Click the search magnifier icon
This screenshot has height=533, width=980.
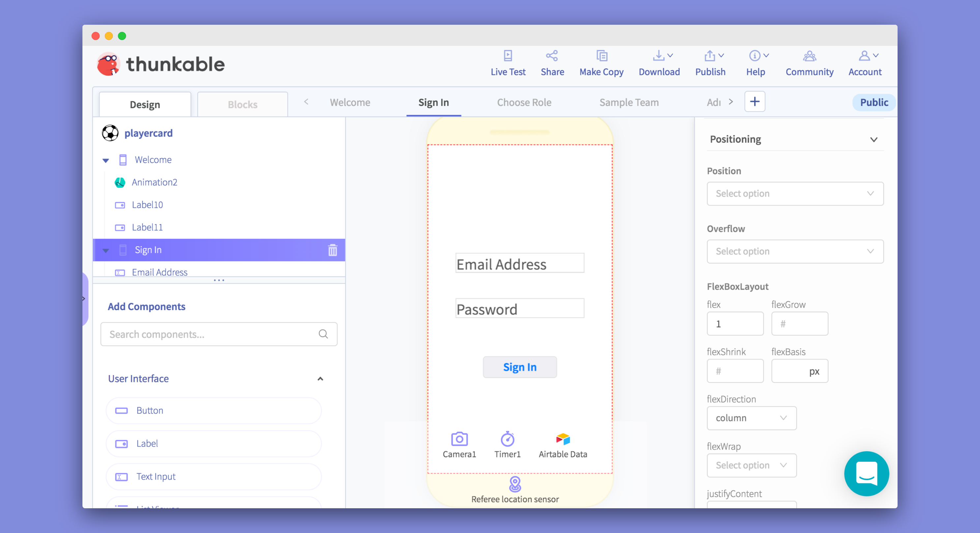(323, 334)
